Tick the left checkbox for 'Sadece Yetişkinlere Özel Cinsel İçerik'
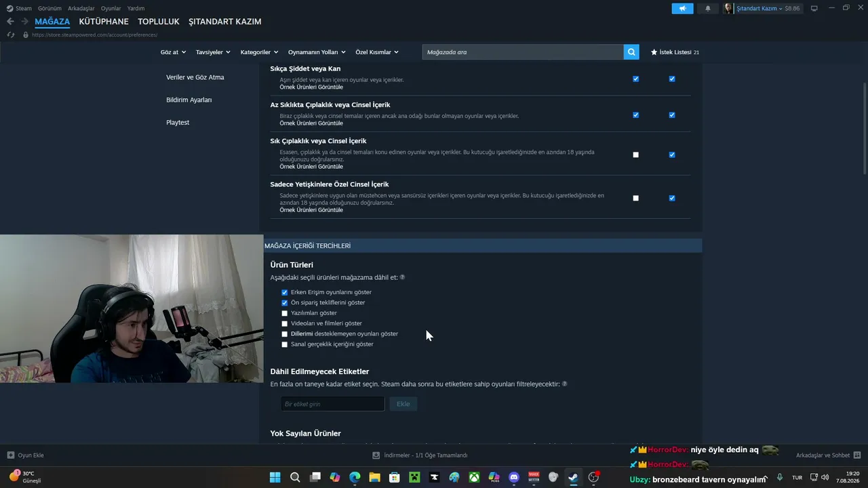This screenshot has height=488, width=868. 635,198
